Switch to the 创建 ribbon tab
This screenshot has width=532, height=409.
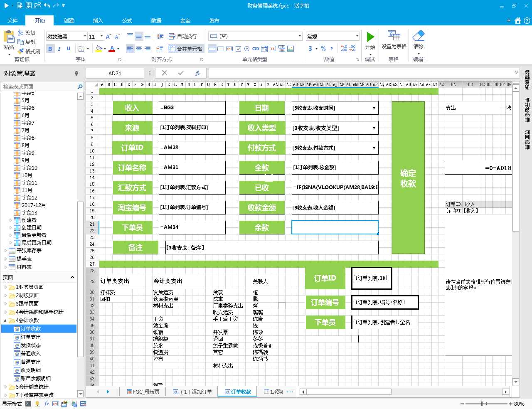click(69, 21)
